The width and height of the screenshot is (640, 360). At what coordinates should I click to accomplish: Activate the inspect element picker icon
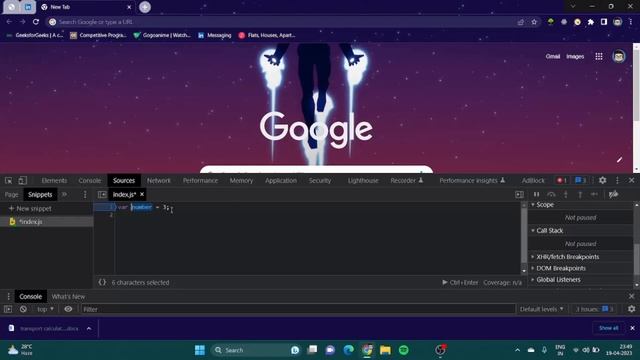tap(8, 180)
